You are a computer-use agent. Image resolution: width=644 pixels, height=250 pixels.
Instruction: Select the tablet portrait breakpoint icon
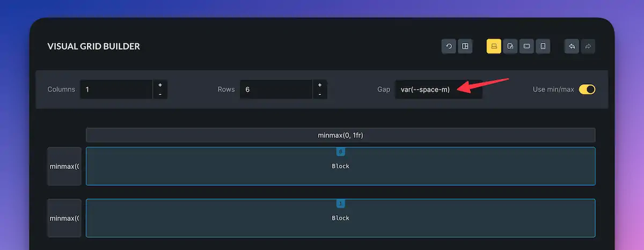(x=510, y=46)
